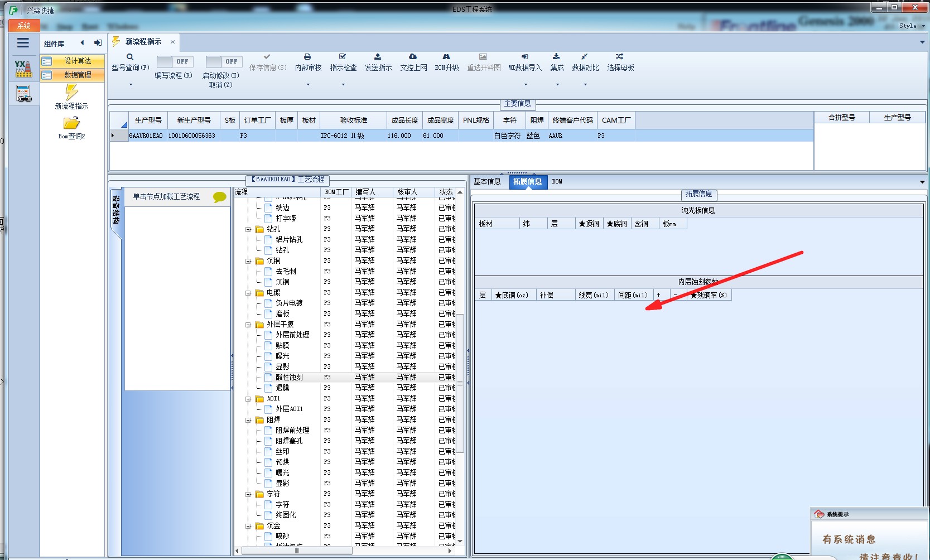Image resolution: width=930 pixels, height=560 pixels.
Task: Collapse the 字符 folder node
Action: (x=248, y=494)
